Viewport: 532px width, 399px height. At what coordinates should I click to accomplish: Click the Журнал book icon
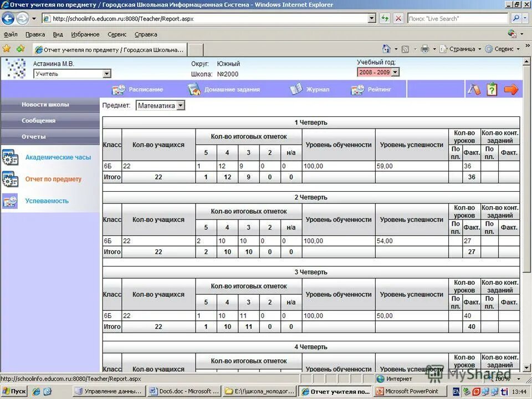click(296, 89)
